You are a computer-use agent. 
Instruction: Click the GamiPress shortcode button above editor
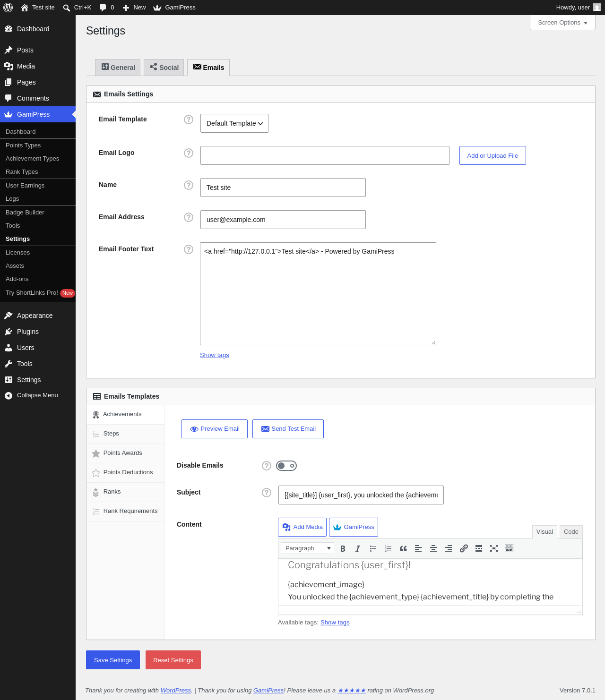[354, 527]
